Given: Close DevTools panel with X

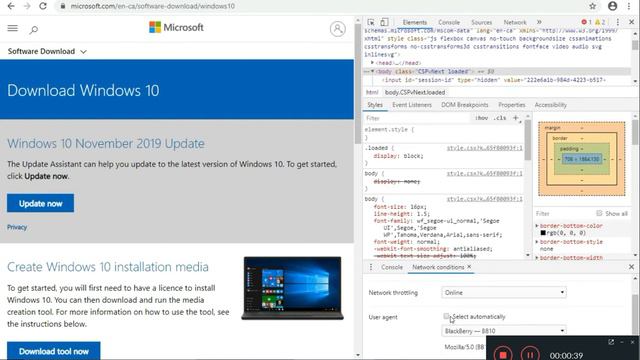Looking at the screenshot, I should 631,22.
